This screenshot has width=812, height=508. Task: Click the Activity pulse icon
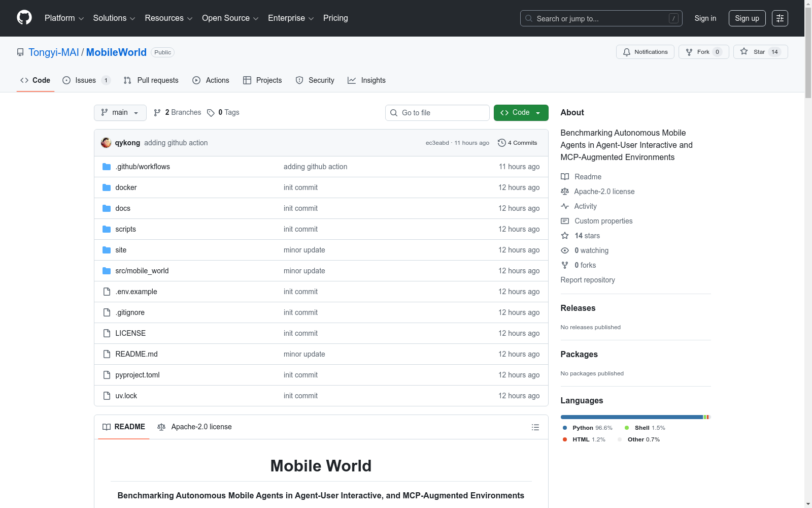pos(565,206)
